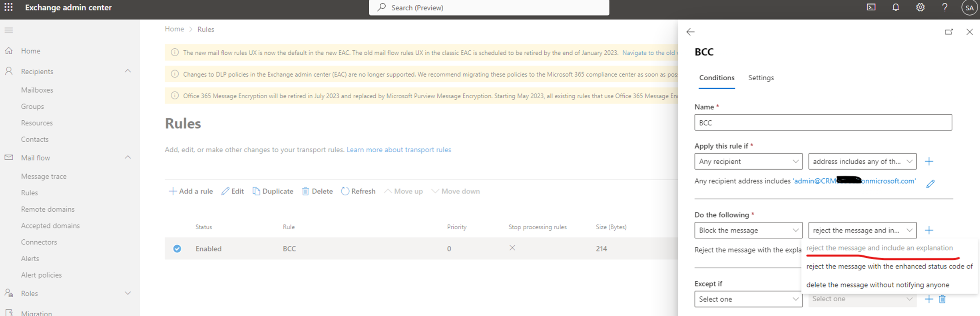Screen dimensions: 980x316
Task: Duplicate the selected rule
Action: [x=273, y=191]
